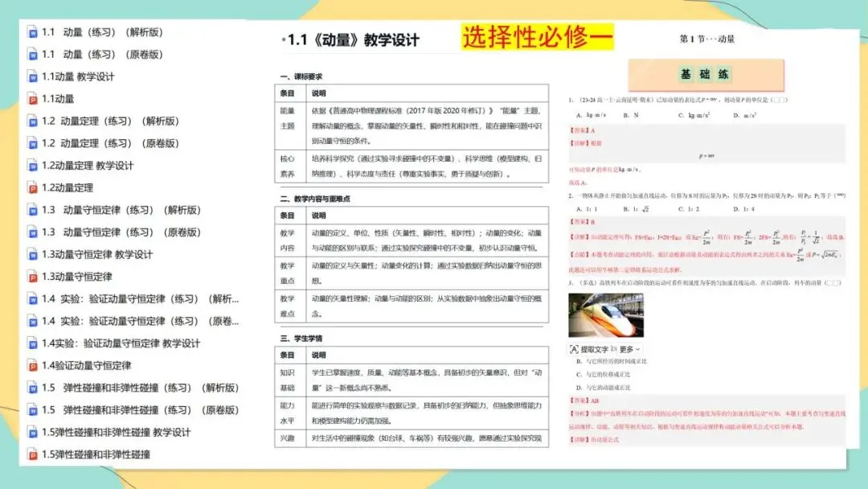
Task: Open file 1.4 实验：验证动量守恒定律（练习）（原卷...
Action: [x=140, y=321]
